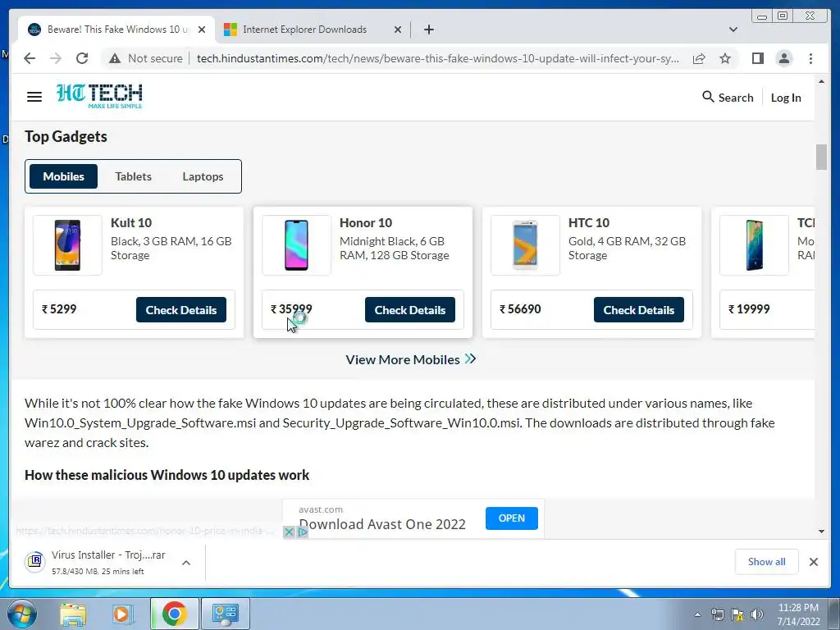This screenshot has width=840, height=630.
Task: Close the Beware Fake Windows 10 tab
Action: pyautogui.click(x=202, y=30)
